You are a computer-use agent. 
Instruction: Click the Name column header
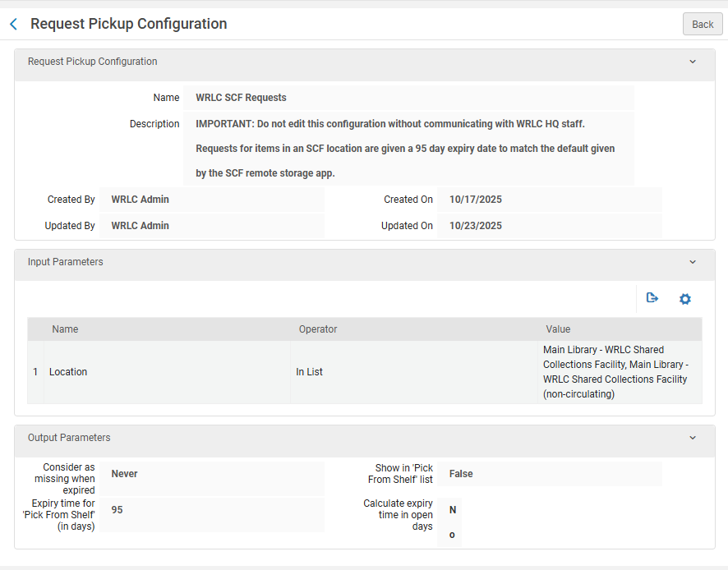click(65, 329)
